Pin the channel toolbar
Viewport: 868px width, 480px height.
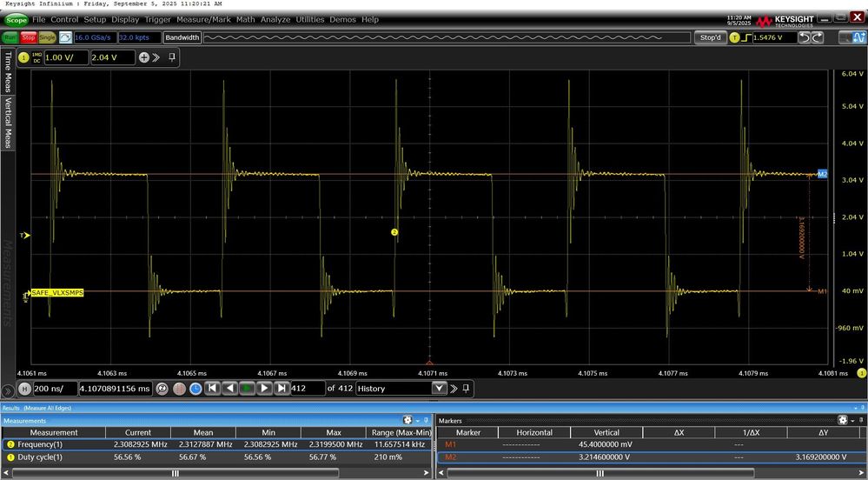[x=172, y=57]
